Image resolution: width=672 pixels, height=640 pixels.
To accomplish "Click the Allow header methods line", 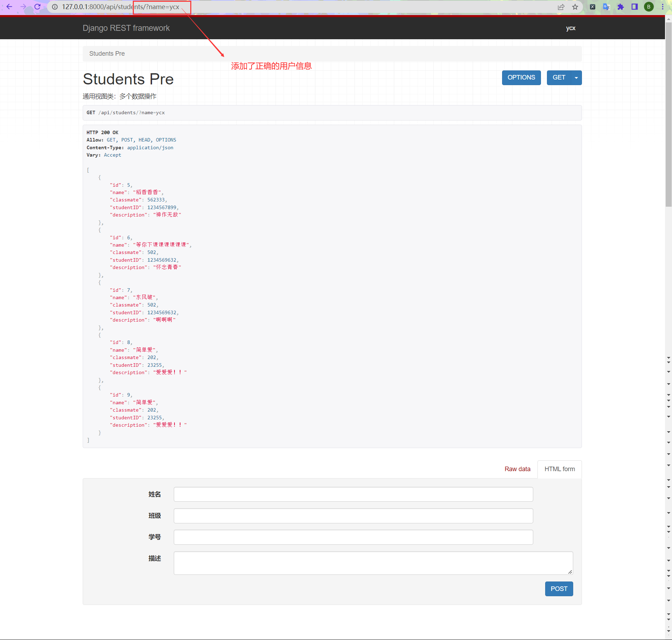I will coord(131,140).
